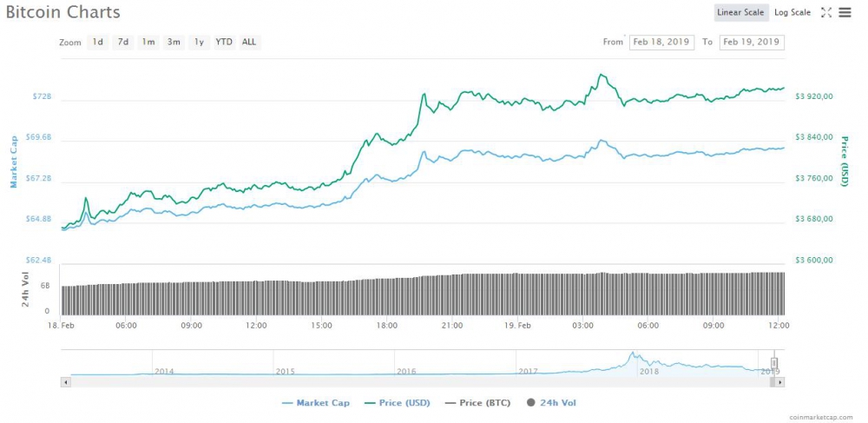Switch to Linear Scale
This screenshot has height=423, width=868.
[740, 12]
